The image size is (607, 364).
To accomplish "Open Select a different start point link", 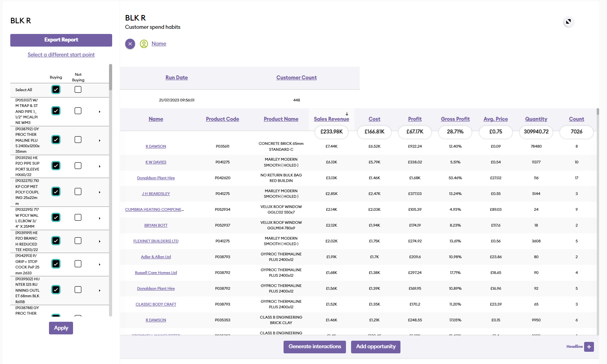I will (61, 54).
